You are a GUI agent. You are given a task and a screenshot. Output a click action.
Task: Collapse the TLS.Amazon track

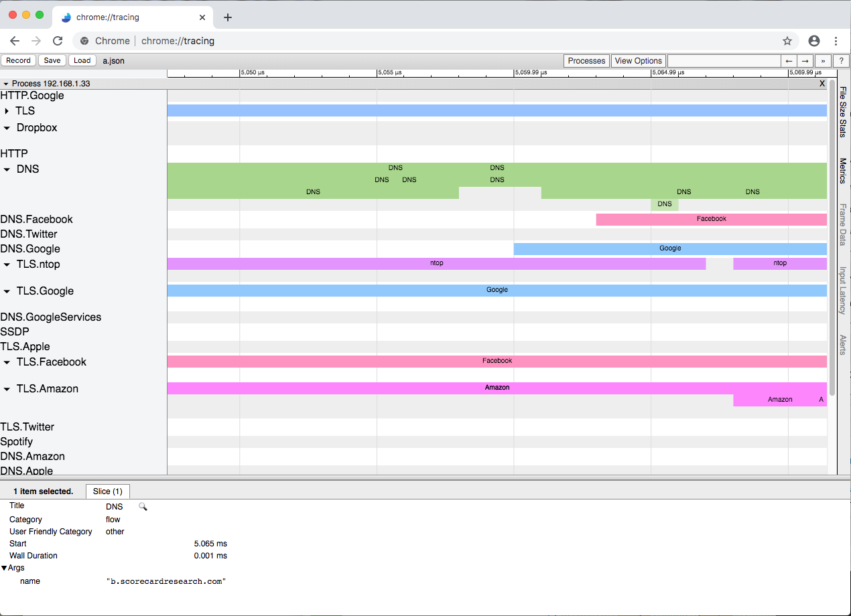(7, 389)
